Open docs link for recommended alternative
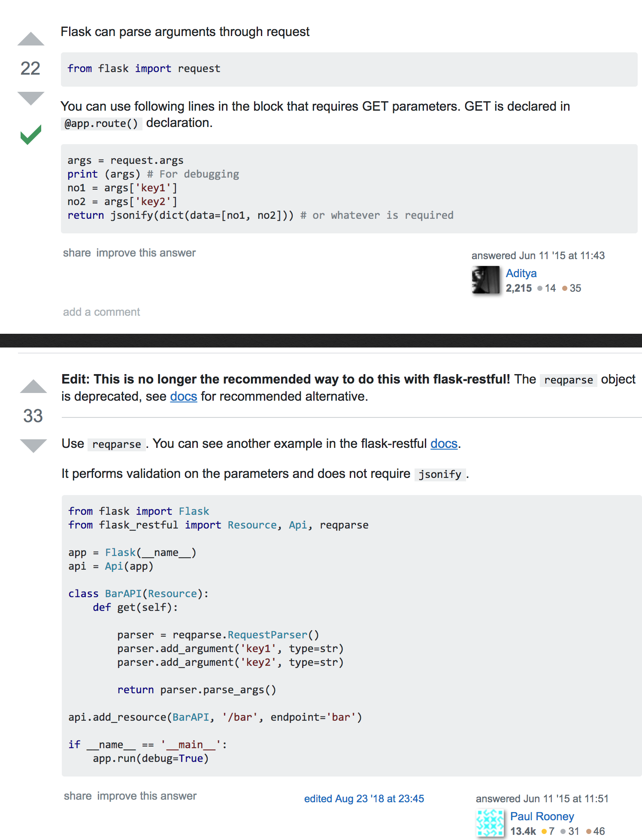This screenshot has width=642, height=840. tap(183, 396)
